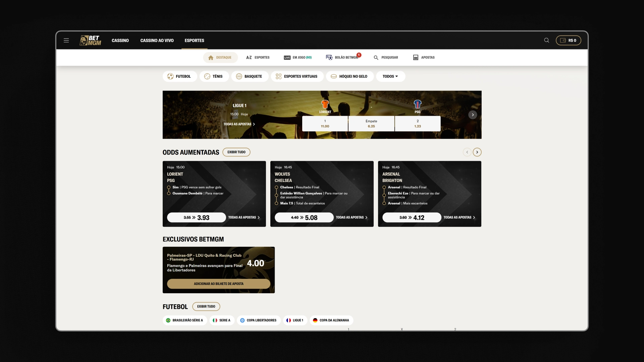Click the search magnifier icon in header
The width and height of the screenshot is (644, 362).
pos(546,41)
